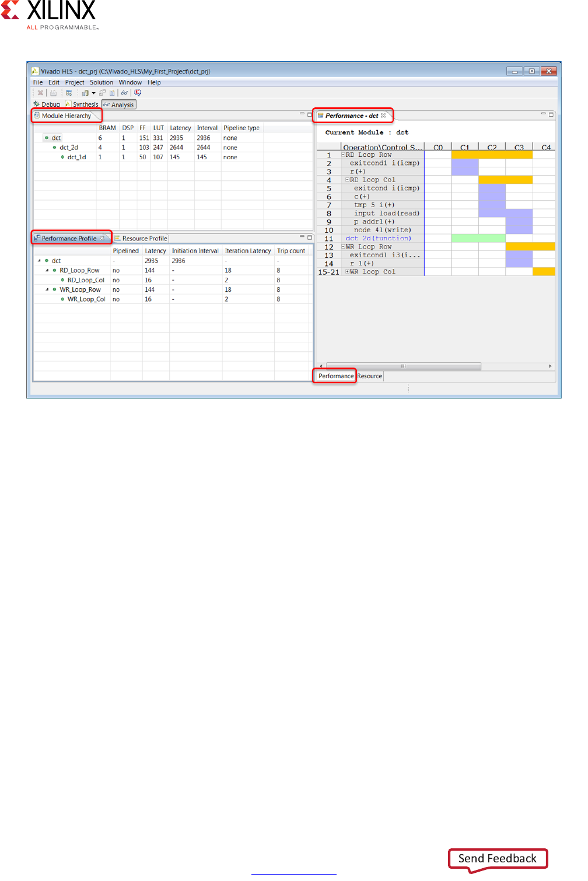Click the schedule scrollbar left arrow
This screenshot has height=881, width=588.
point(321,366)
